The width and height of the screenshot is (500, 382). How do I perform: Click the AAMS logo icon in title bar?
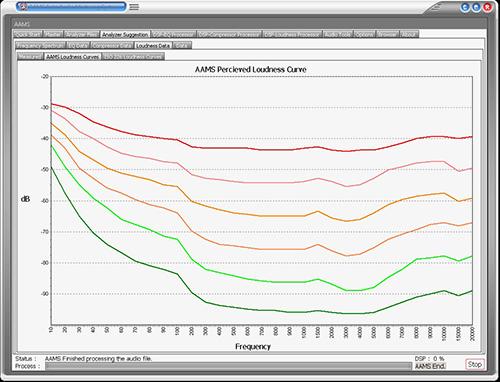coord(23,6)
